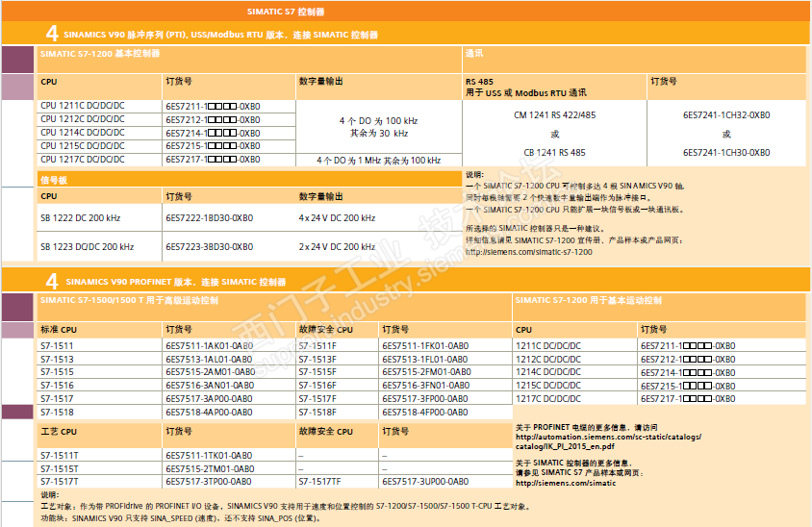Click order number 6ES7518-4FP00-0AB0
Viewport: 812px width, 527px height.
pos(425,413)
